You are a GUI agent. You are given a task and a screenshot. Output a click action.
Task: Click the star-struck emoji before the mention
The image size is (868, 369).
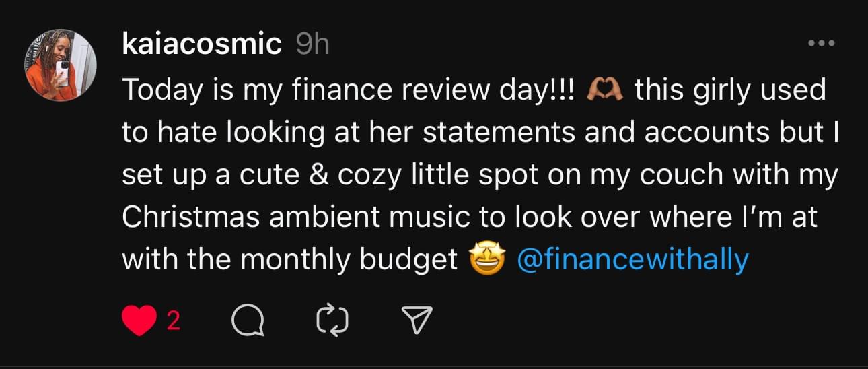click(486, 261)
